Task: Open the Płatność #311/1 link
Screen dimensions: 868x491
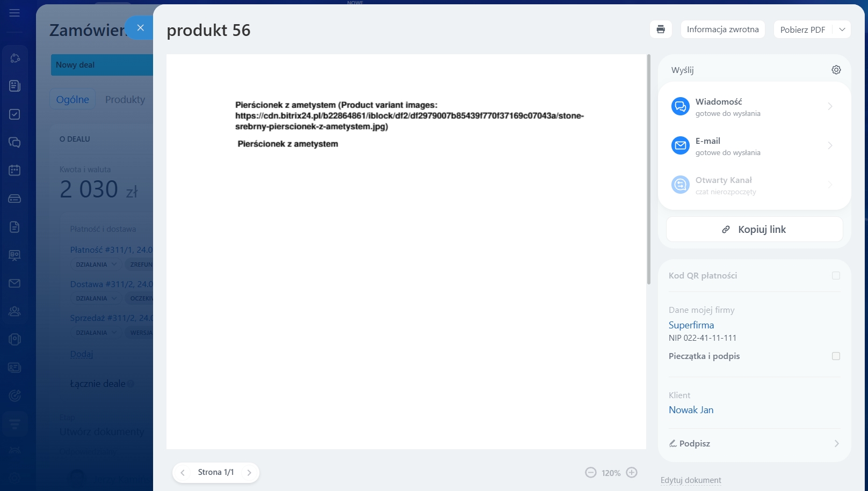Action: coord(111,250)
